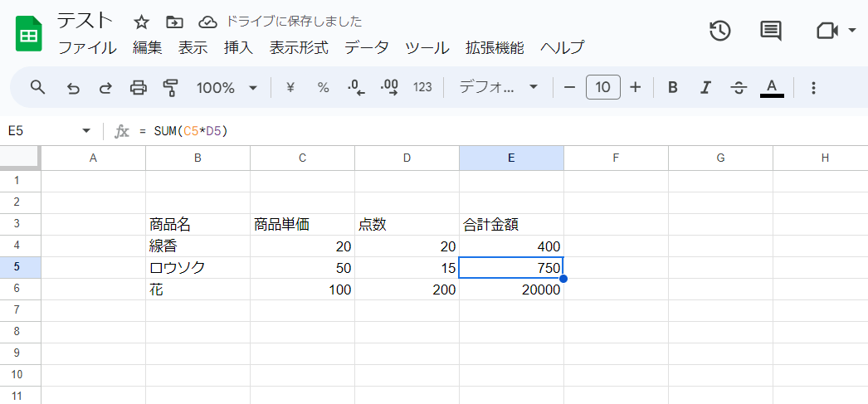This screenshot has height=404, width=868.
Task: Click the redo arrow icon
Action: (105, 87)
